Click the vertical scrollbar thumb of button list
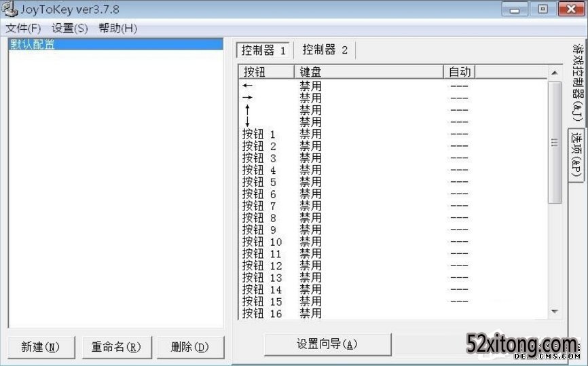588x366 pixels. point(555,143)
